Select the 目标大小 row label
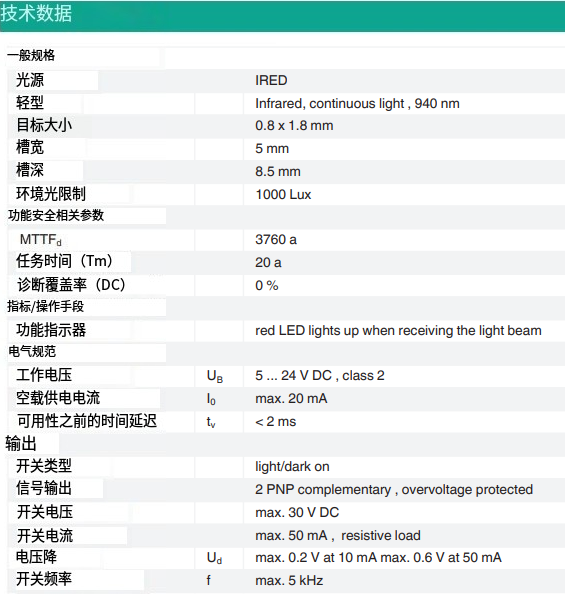 click(44, 125)
